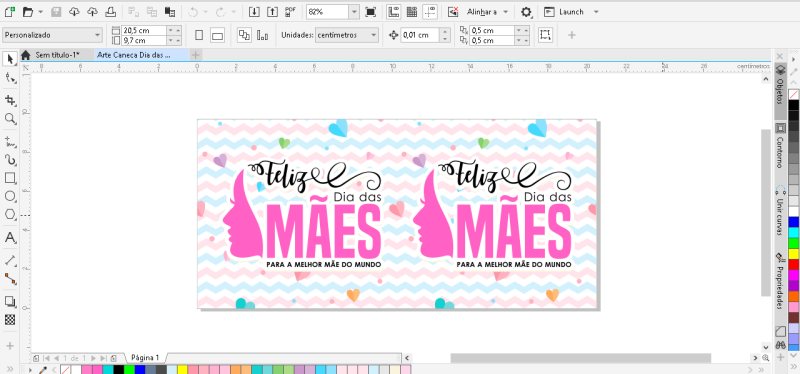Open the Objetos docker tab

click(x=780, y=91)
